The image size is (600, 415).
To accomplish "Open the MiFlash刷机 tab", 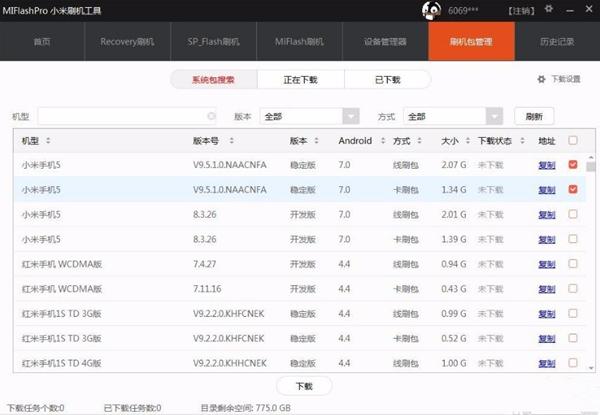I will 299,41.
